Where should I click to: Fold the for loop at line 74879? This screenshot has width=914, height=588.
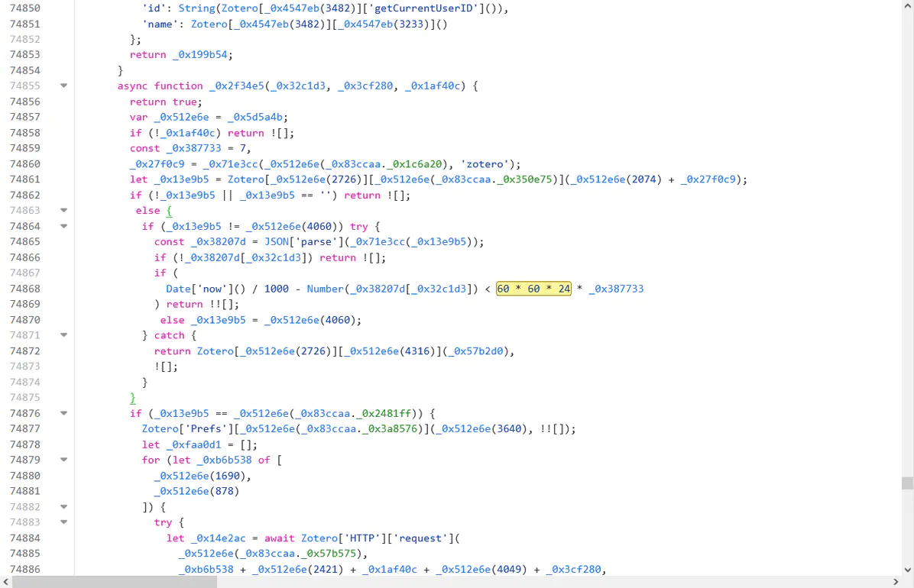pos(63,460)
